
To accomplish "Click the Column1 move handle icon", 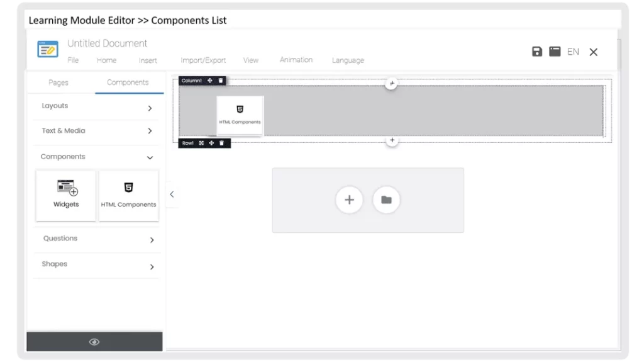I will point(210,81).
